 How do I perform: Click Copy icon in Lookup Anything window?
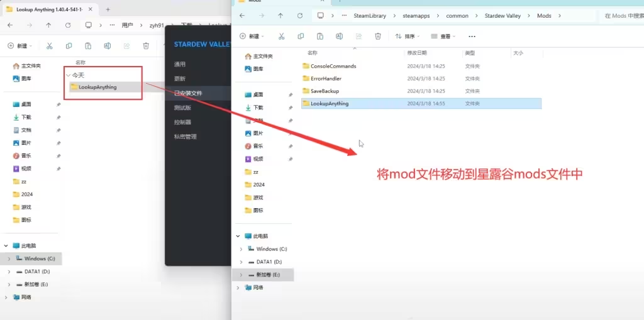[69, 46]
